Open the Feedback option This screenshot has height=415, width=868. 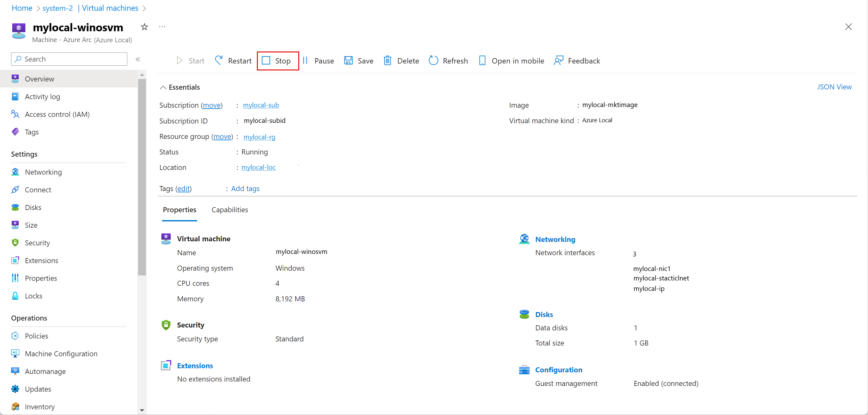pyautogui.click(x=577, y=61)
